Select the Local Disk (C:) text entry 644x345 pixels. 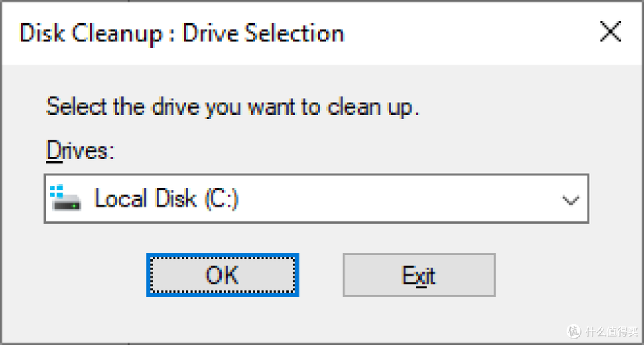[x=166, y=199]
